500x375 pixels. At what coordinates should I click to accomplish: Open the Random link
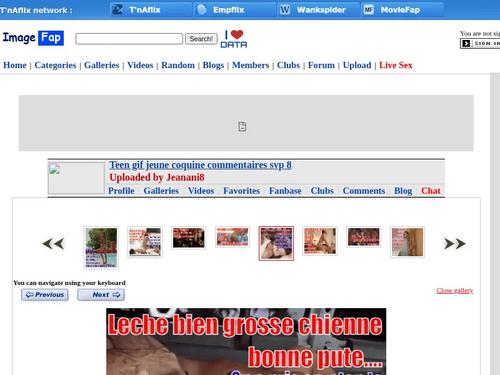pos(178,65)
